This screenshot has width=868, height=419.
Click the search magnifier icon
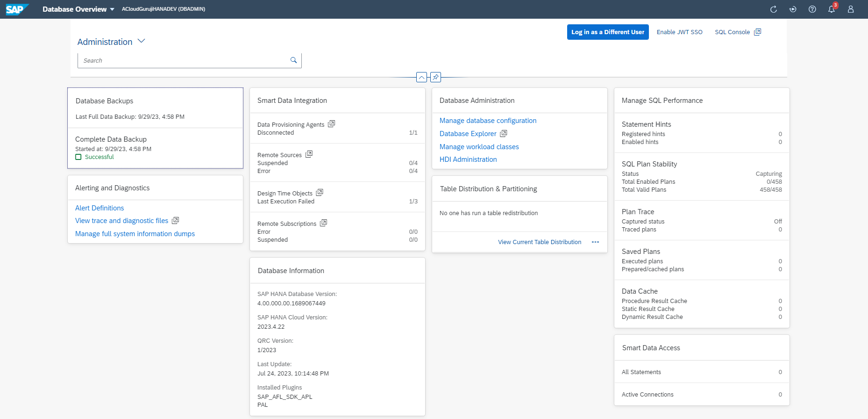tap(293, 60)
